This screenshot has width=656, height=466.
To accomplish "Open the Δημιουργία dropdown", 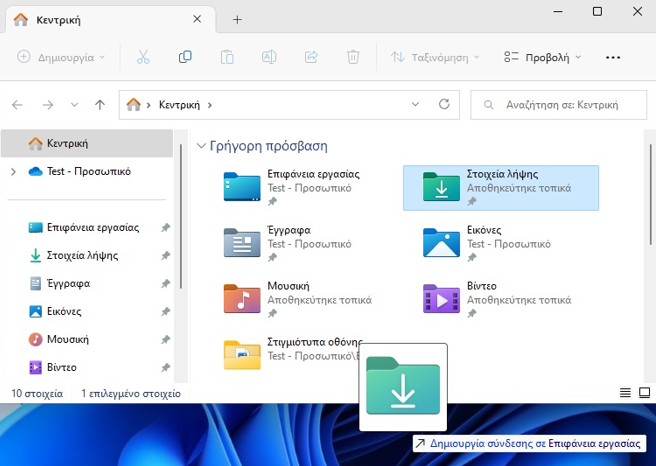I will tap(61, 57).
